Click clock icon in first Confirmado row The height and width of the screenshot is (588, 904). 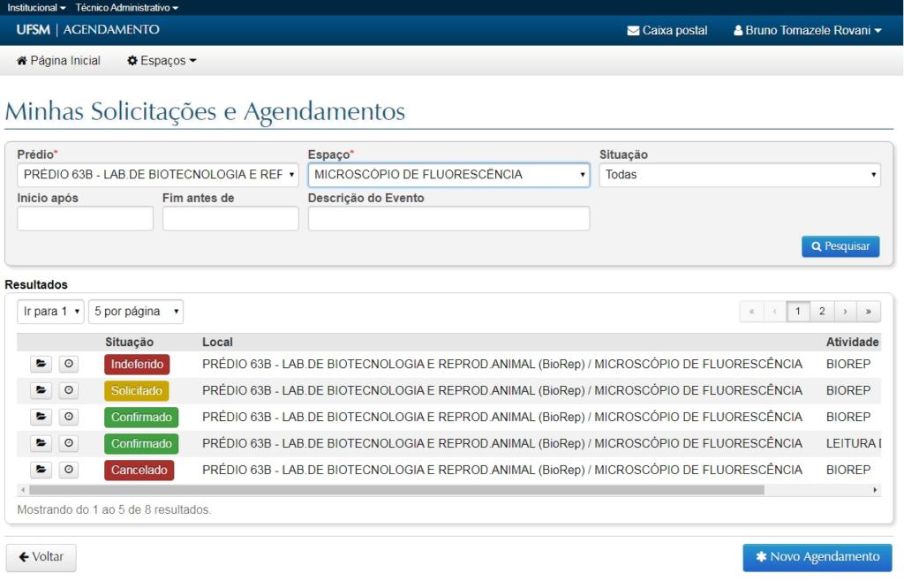(69, 417)
